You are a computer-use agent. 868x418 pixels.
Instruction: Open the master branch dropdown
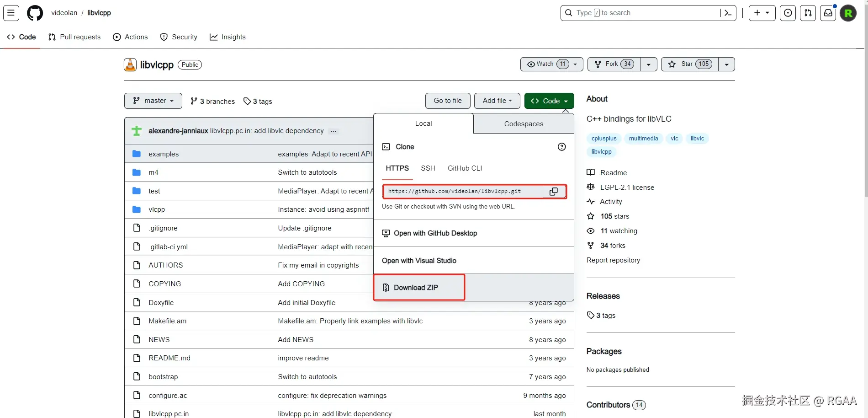[153, 101]
